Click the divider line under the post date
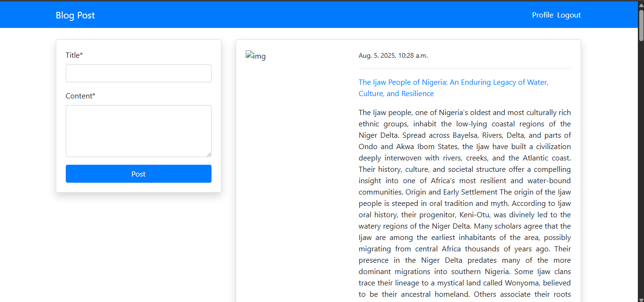644x302 pixels. [464, 69]
